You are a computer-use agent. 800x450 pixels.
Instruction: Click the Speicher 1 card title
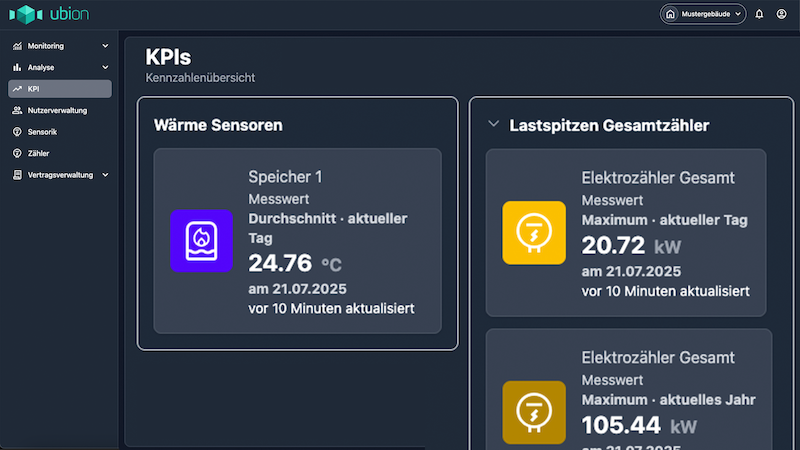285,177
